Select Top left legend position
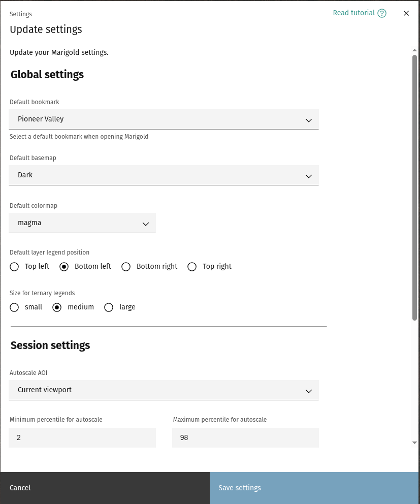The height and width of the screenshot is (504, 420). [15, 267]
